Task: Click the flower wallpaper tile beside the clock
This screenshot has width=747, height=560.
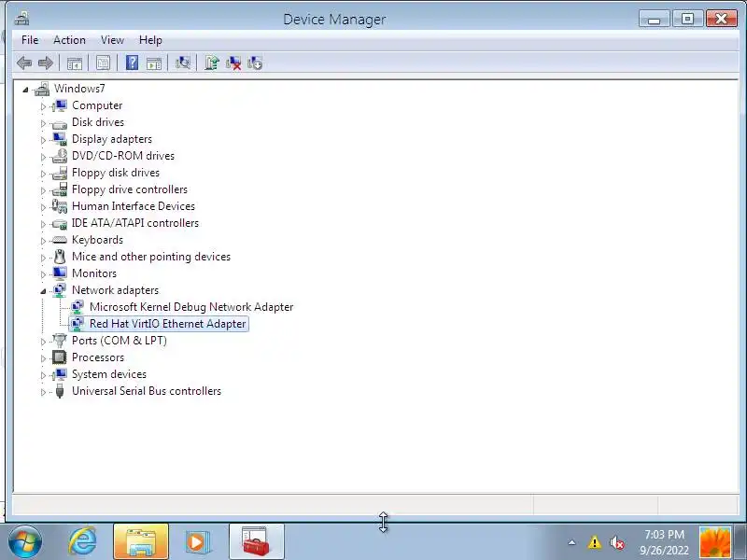Action: (x=714, y=542)
